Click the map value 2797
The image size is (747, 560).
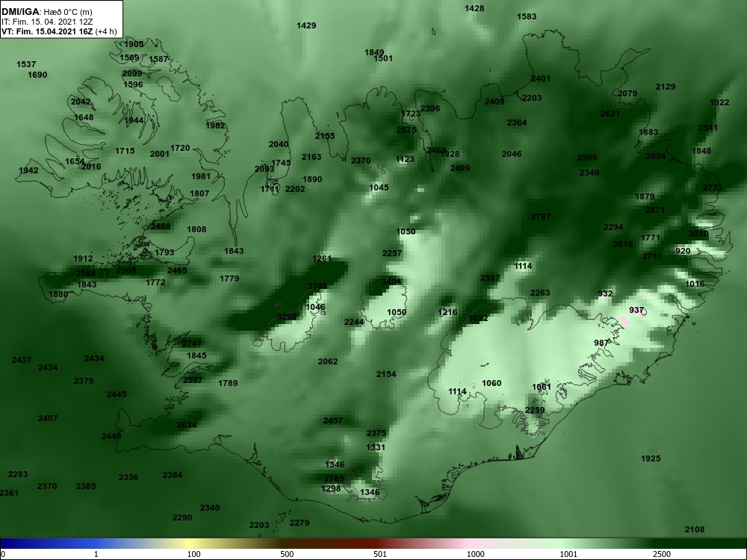pyautogui.click(x=541, y=217)
